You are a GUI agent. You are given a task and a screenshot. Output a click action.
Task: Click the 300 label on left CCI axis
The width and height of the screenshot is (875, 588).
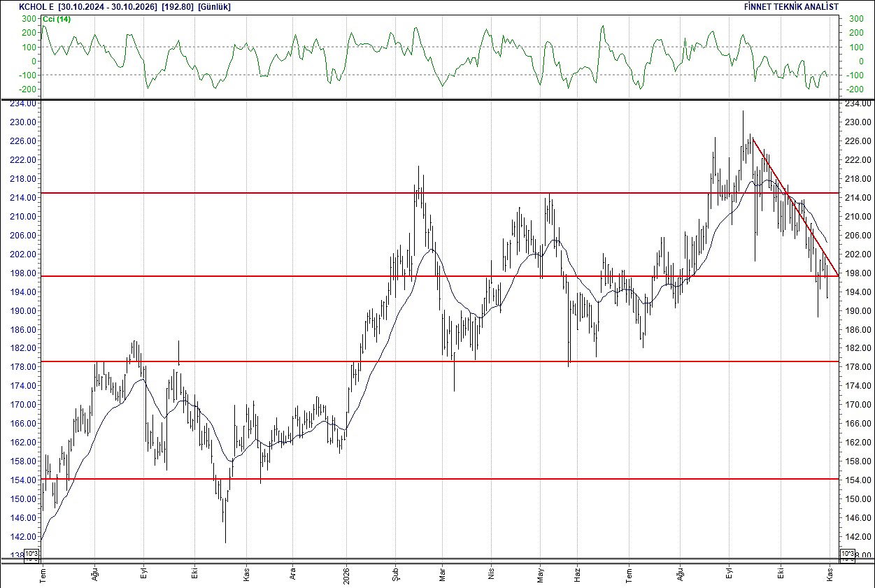click(29, 19)
